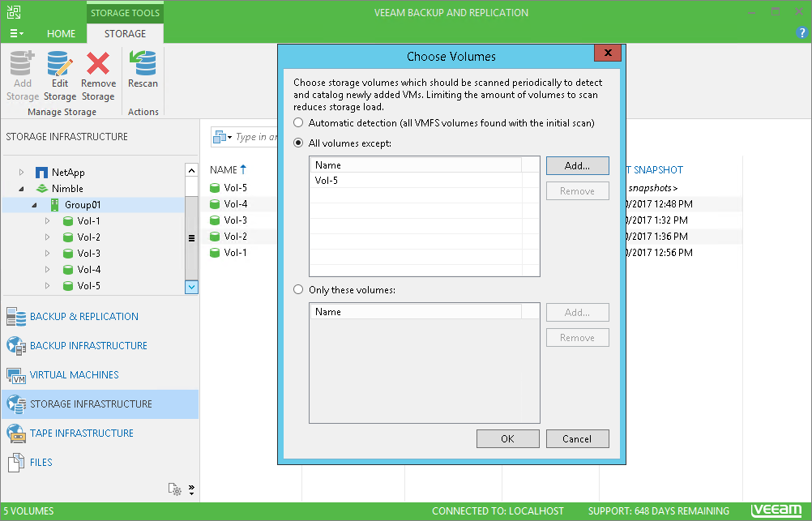Click the navigation pane settings gear icon
This screenshot has height=521, width=812.
click(174, 489)
